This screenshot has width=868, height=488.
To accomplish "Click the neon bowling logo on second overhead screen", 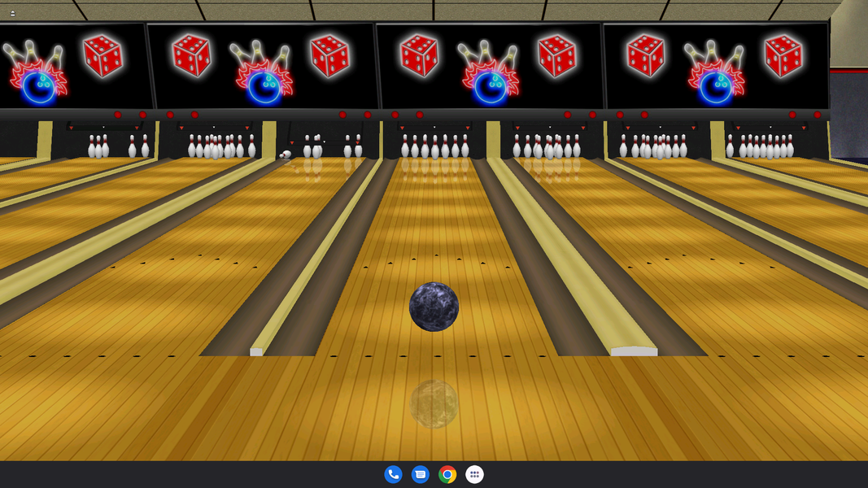I will [264, 74].
